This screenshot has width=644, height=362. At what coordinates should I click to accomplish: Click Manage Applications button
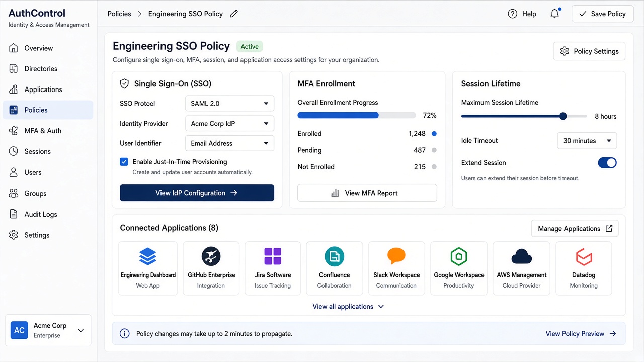coord(575,228)
